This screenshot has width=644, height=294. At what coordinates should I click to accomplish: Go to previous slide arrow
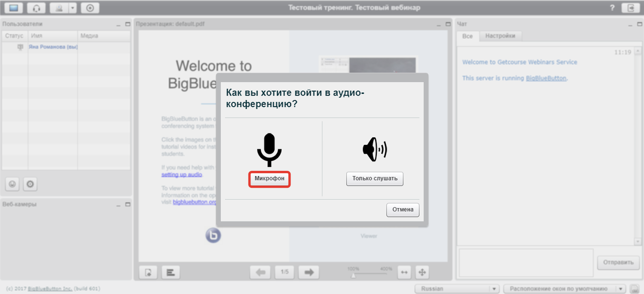coord(260,272)
